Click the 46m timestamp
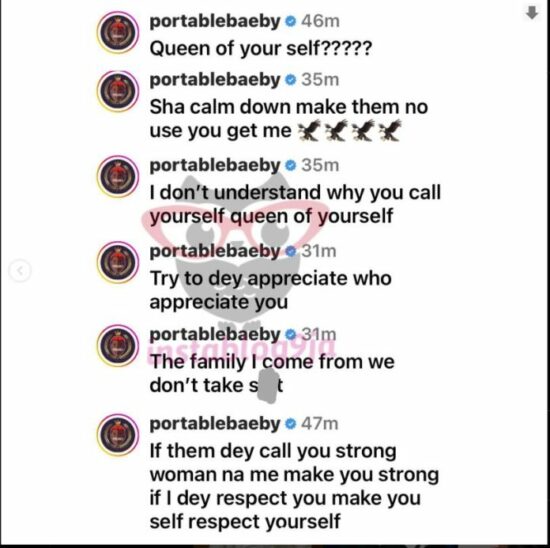The width and height of the screenshot is (550, 548). click(x=320, y=21)
